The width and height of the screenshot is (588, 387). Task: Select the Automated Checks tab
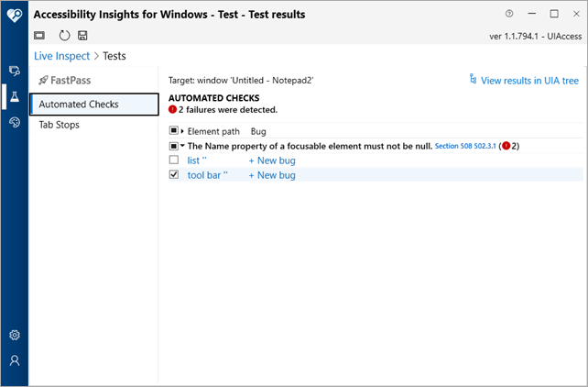tap(94, 105)
